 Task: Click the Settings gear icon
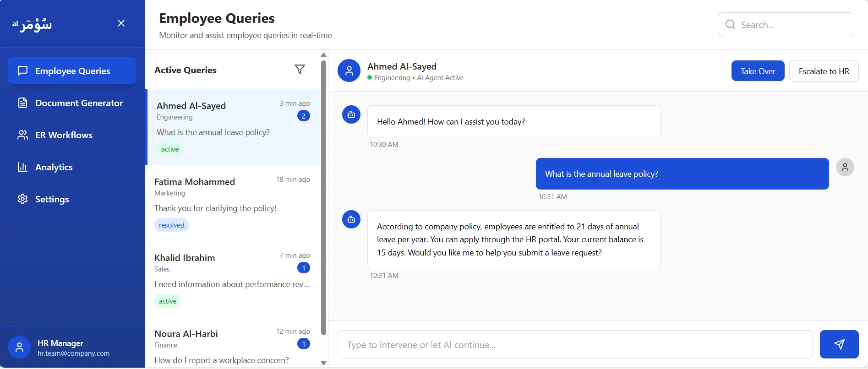point(23,199)
